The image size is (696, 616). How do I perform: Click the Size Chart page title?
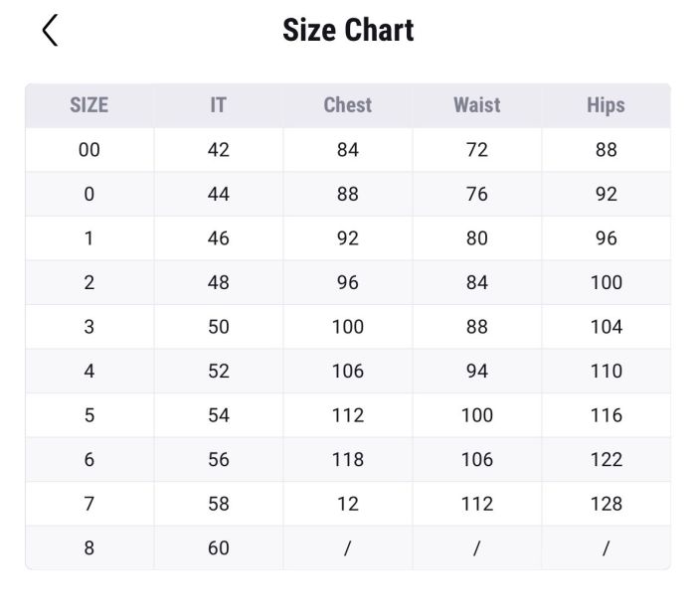(348, 30)
